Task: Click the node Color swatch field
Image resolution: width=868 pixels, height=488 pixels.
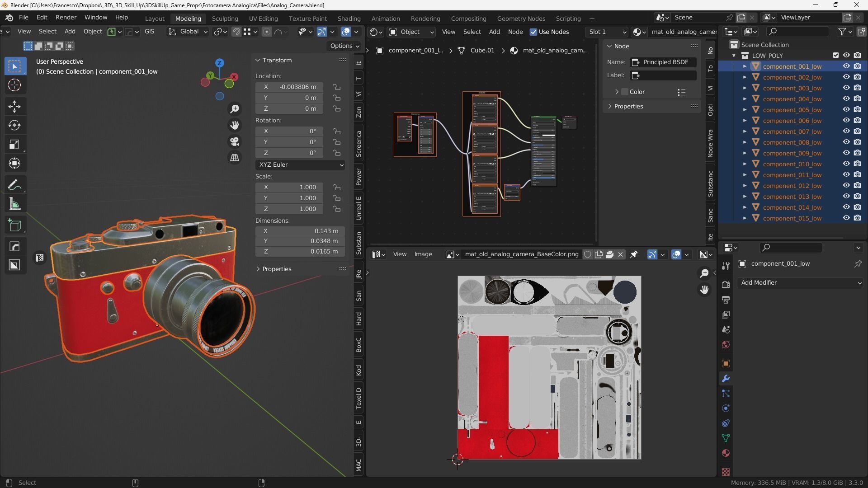Action: [625, 92]
